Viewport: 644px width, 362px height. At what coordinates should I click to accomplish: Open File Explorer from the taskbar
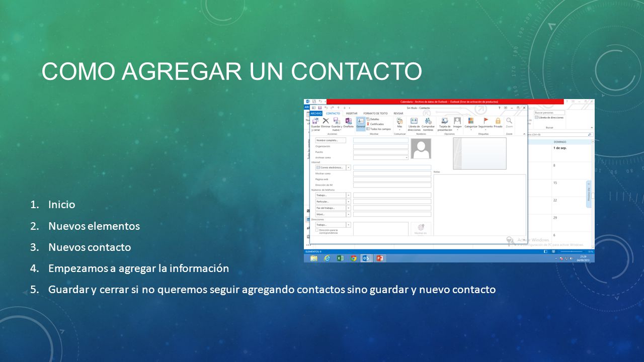[x=314, y=258]
